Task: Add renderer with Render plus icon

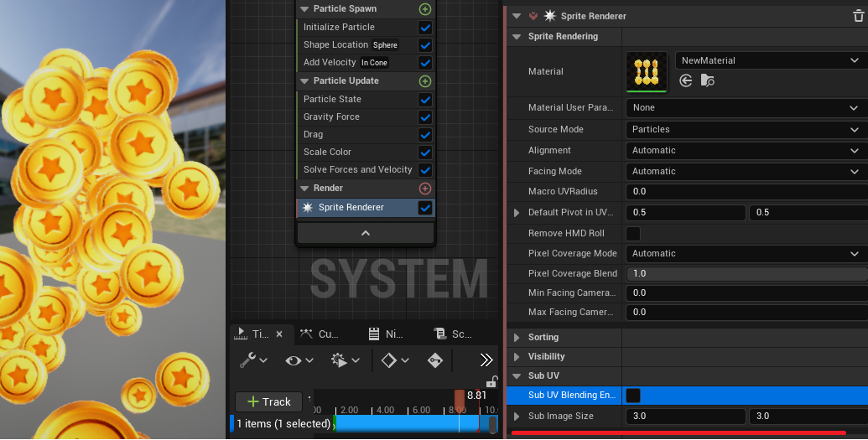Action: pos(425,189)
